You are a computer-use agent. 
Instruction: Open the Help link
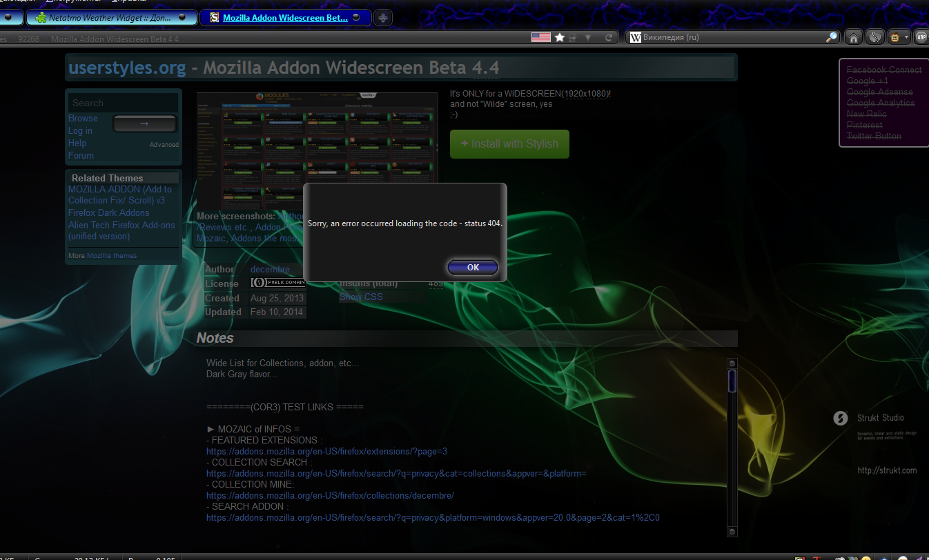[77, 143]
